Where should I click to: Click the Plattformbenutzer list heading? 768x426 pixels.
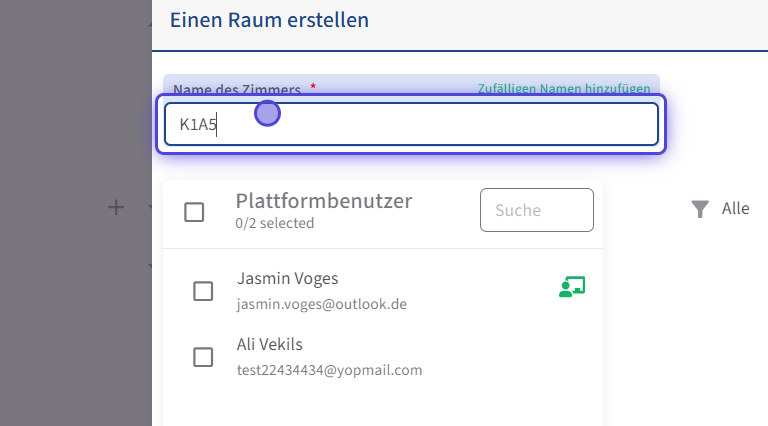click(x=324, y=201)
